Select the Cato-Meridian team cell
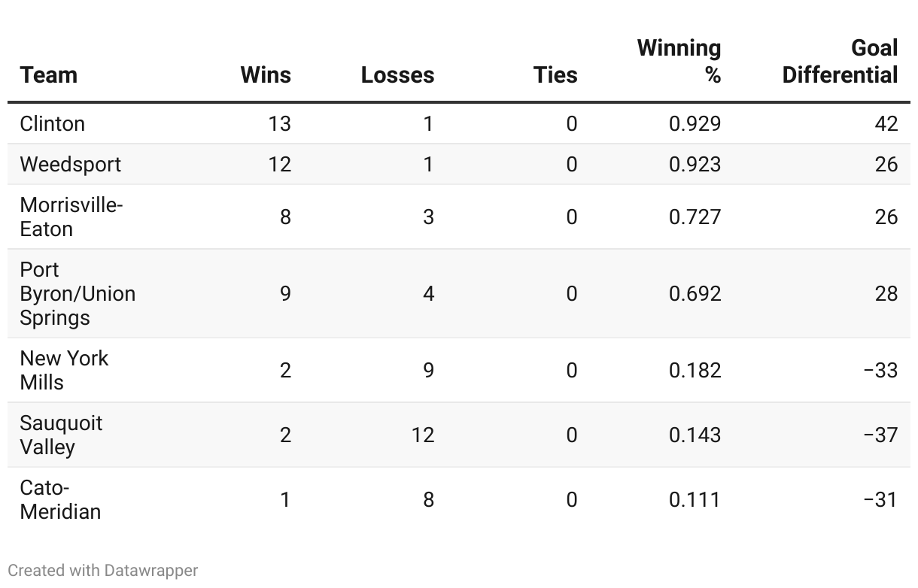This screenshot has height=588, width=918. point(60,499)
